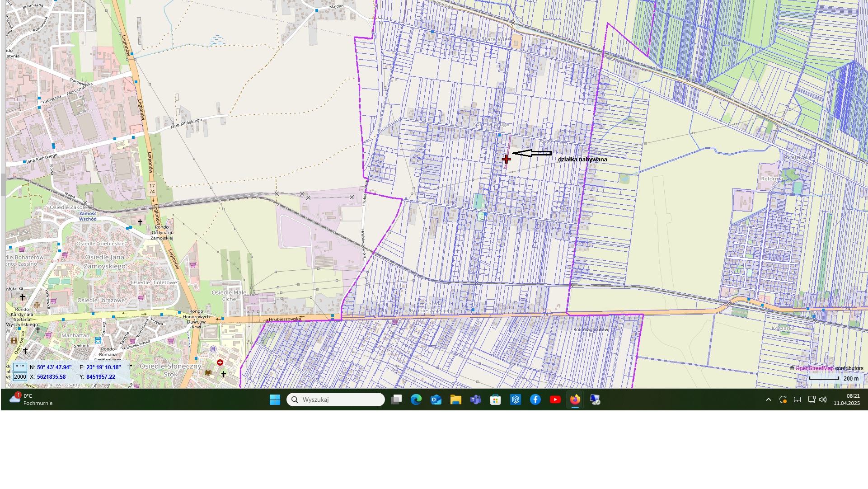Open clock and date calendar flyout

[847, 400]
